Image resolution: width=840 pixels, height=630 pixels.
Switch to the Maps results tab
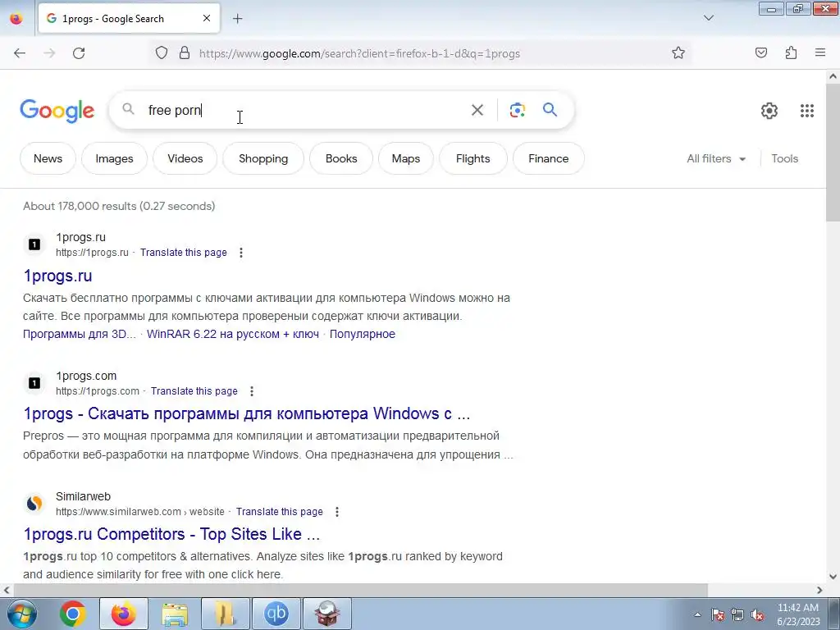pos(405,158)
